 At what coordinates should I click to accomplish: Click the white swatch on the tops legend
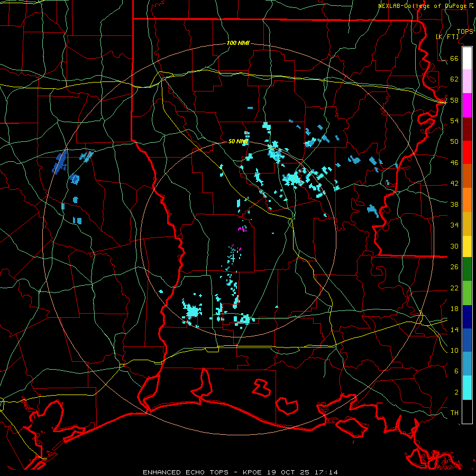[467, 58]
